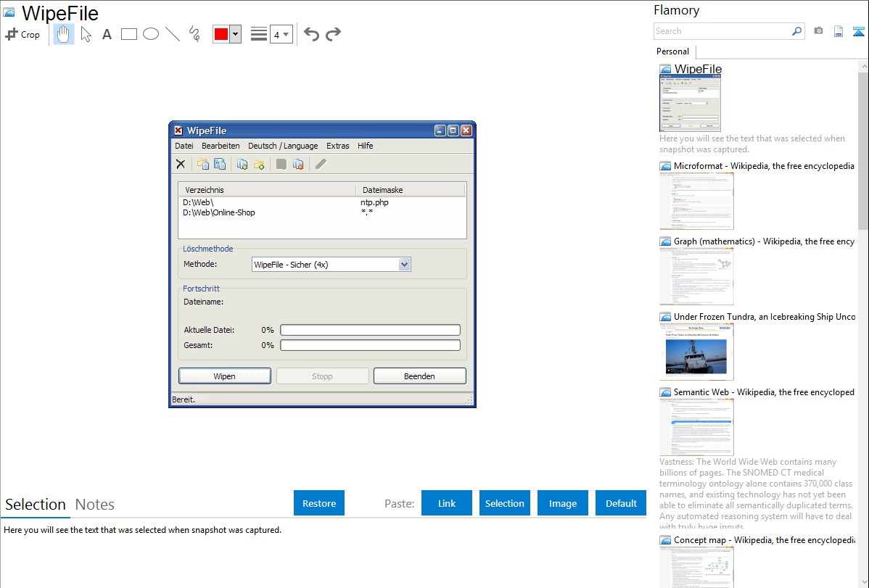Click the grey blank page toolbar icon
The image size is (869, 588).
click(281, 164)
